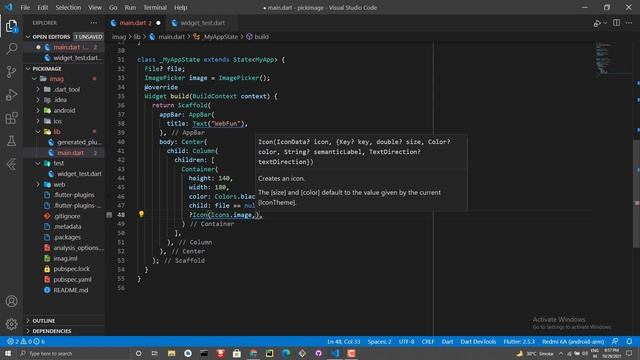640x360 pixels.
Task: Click the Windows Start button
Action: coord(8,353)
